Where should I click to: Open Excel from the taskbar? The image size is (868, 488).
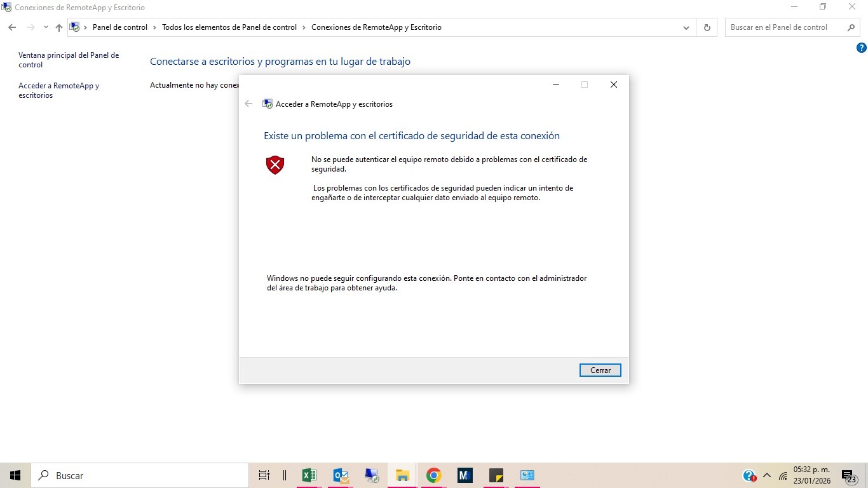pyautogui.click(x=309, y=475)
